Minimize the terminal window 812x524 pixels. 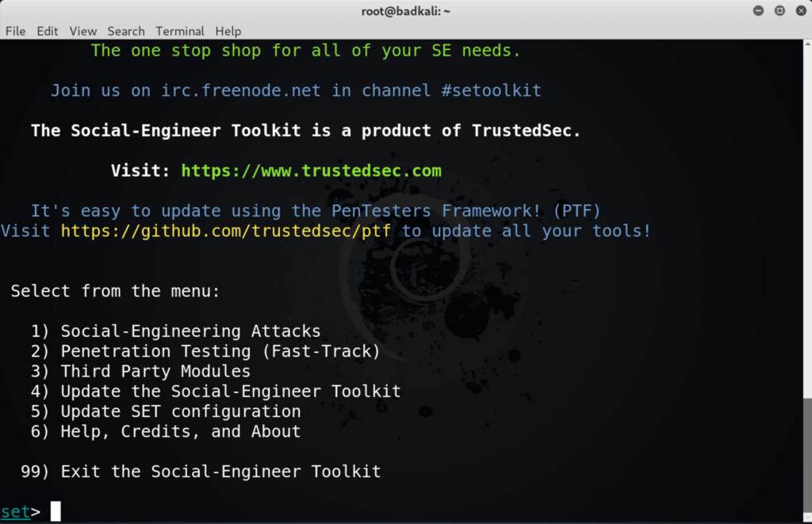click(758, 11)
